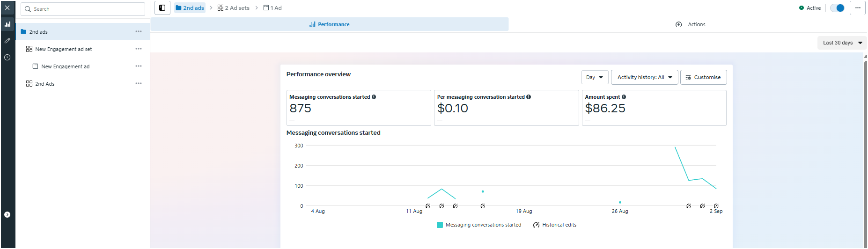Screen dimensions: 868x249
Task: Open more options for New Engagement ad
Action: click(139, 66)
